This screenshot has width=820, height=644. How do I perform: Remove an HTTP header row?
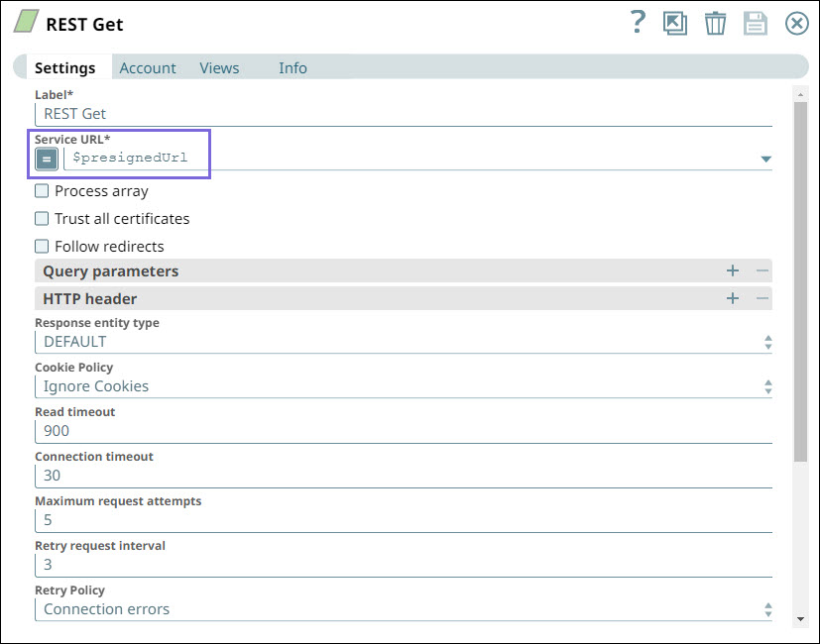[x=761, y=298]
